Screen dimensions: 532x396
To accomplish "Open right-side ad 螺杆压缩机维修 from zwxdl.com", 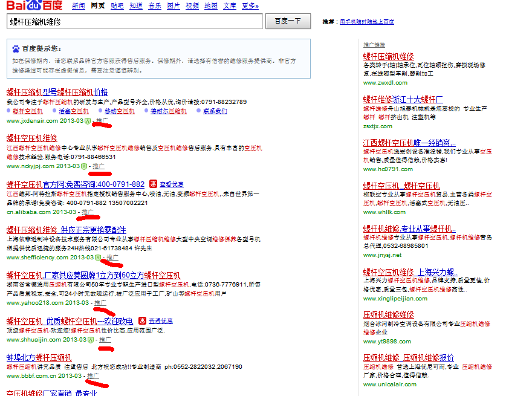I will [x=389, y=56].
